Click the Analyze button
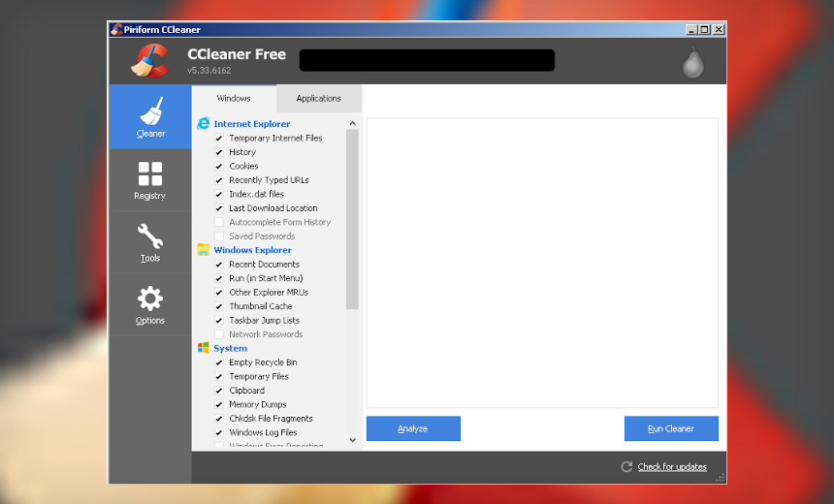This screenshot has height=504, width=834. pos(413,428)
